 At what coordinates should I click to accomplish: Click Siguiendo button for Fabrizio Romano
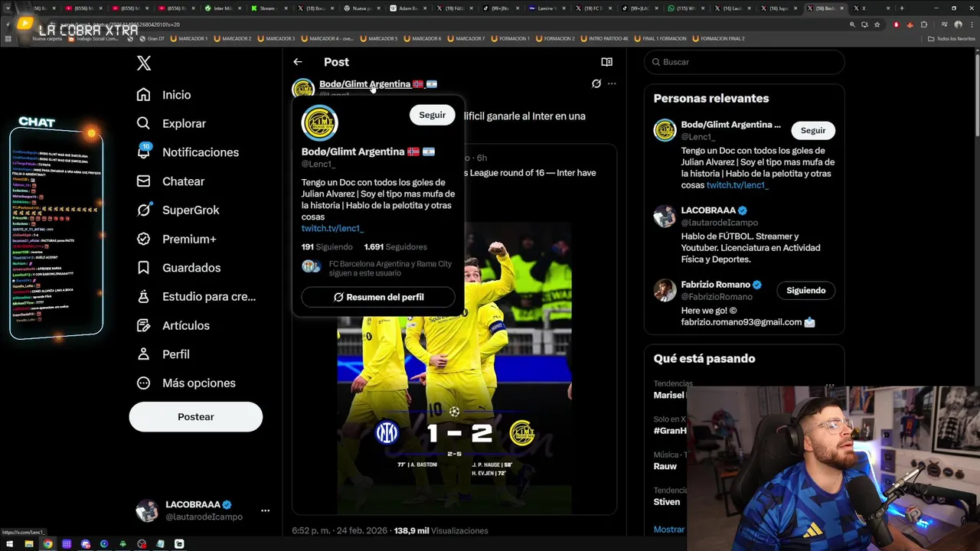click(805, 290)
